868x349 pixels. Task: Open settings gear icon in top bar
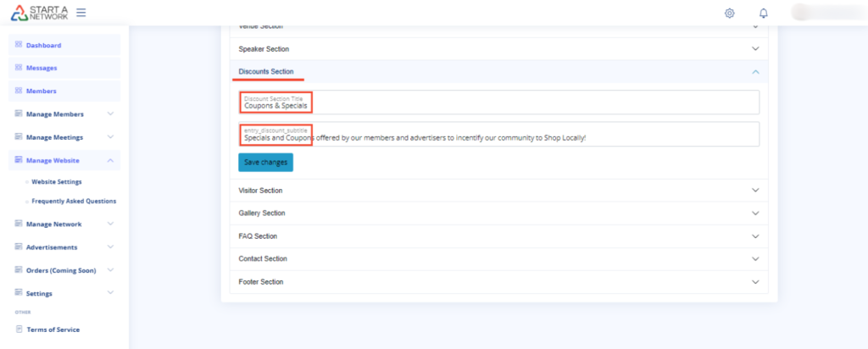(729, 13)
